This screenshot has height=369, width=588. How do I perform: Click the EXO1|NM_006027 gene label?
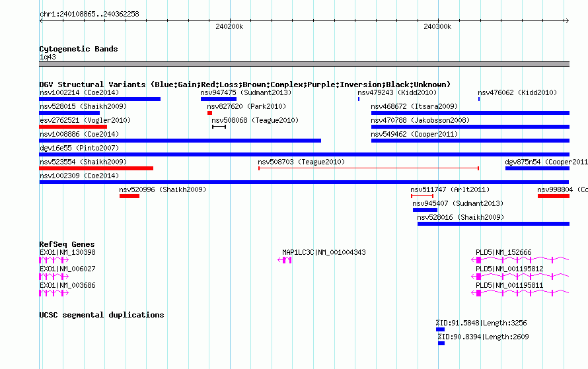pos(67,269)
